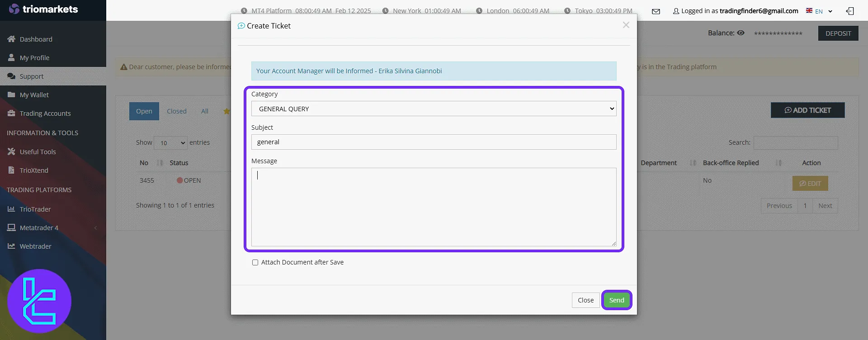Click the tickets Search field
This screenshot has height=340, width=868.
pyautogui.click(x=796, y=143)
